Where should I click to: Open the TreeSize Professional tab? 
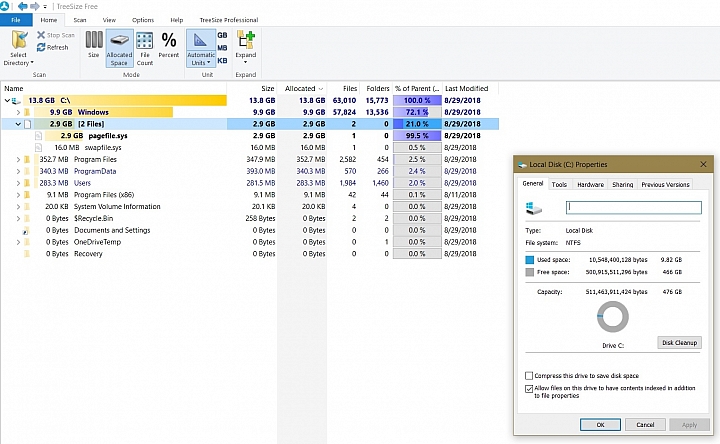point(229,20)
